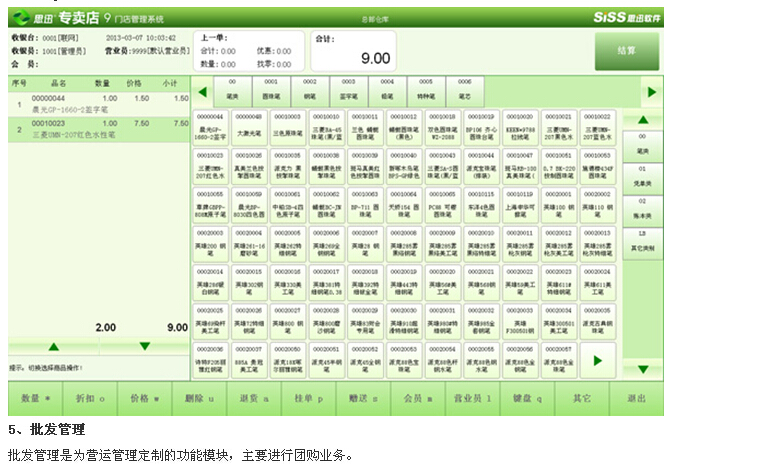Open side category LB 其它类别
Image resolution: width=777 pixels, height=468 pixels.
point(642,242)
